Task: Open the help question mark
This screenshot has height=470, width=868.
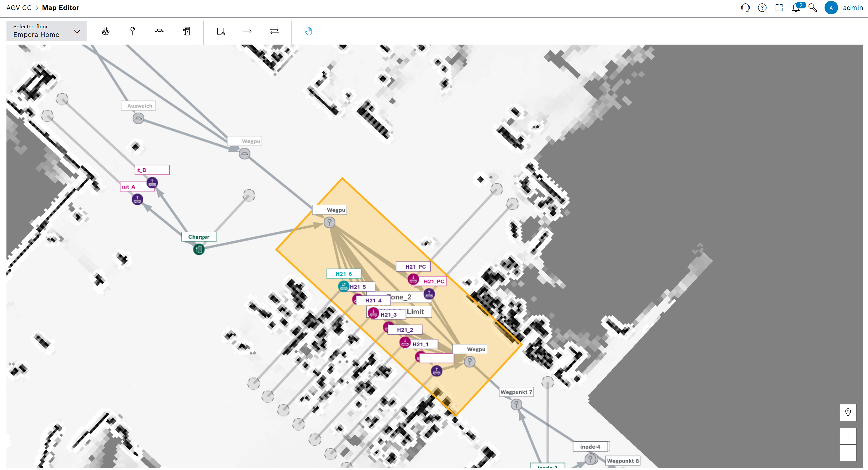Action: click(762, 8)
